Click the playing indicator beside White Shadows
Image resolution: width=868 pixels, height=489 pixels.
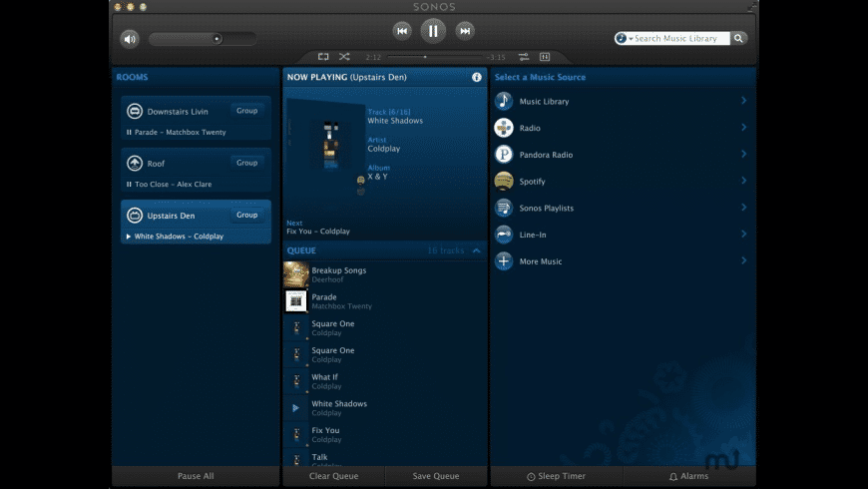pyautogui.click(x=296, y=408)
